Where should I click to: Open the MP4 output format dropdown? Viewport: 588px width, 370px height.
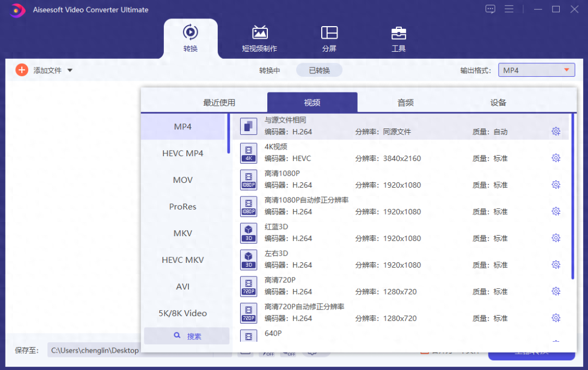536,70
